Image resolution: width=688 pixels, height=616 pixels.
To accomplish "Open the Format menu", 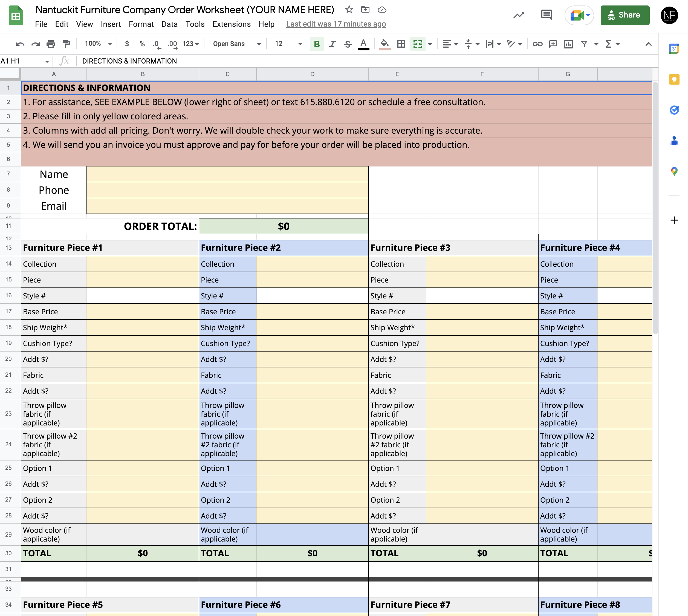I will 141,24.
